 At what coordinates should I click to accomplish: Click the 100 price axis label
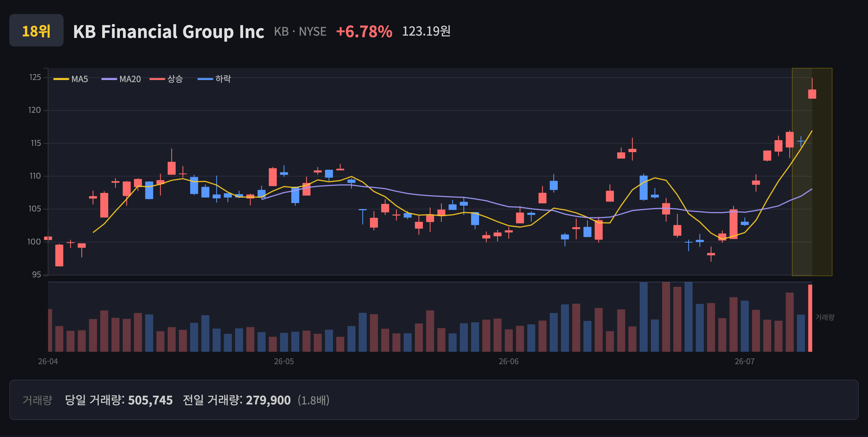tap(34, 241)
